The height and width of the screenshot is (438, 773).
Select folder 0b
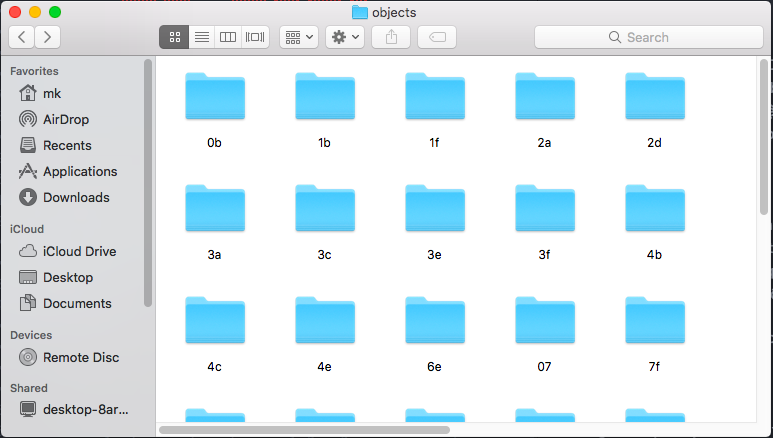[215, 97]
